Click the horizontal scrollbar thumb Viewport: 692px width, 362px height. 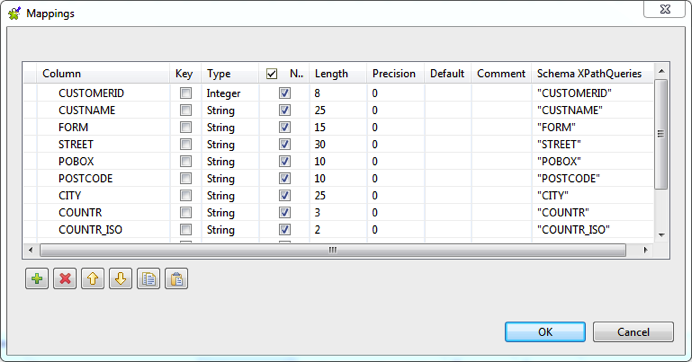(333, 250)
